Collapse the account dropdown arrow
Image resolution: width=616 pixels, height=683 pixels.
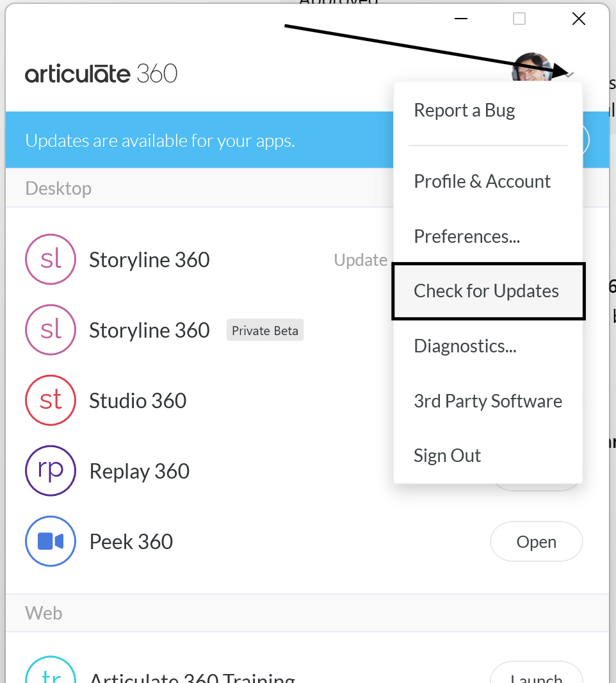pyautogui.click(x=570, y=75)
